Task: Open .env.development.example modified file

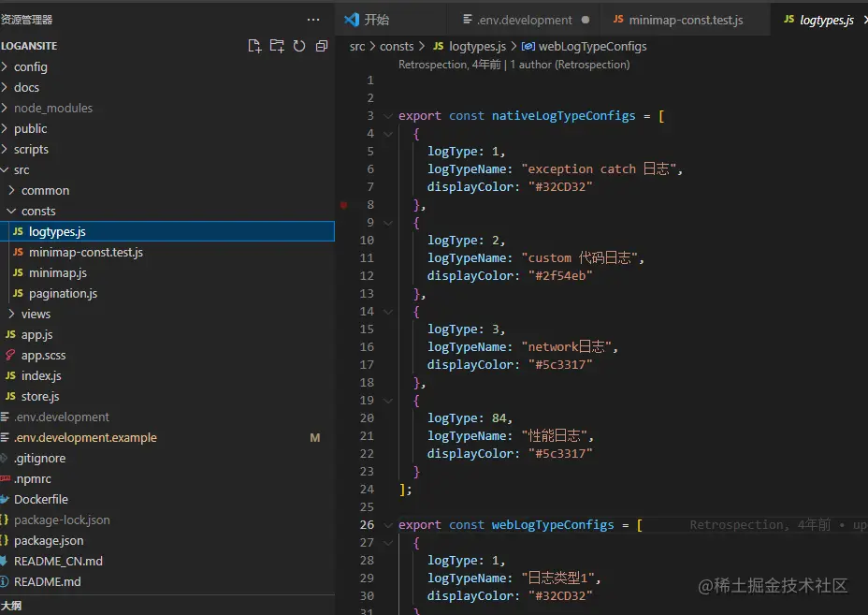Action: tap(167, 438)
